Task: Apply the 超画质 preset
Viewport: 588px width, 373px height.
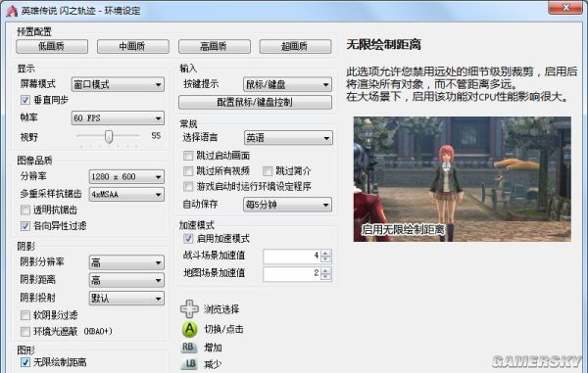Action: (295, 46)
